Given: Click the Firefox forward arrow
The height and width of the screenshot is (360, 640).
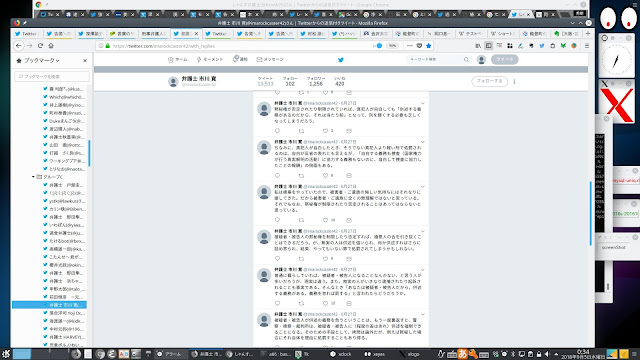Looking at the screenshot, I should (29, 46).
